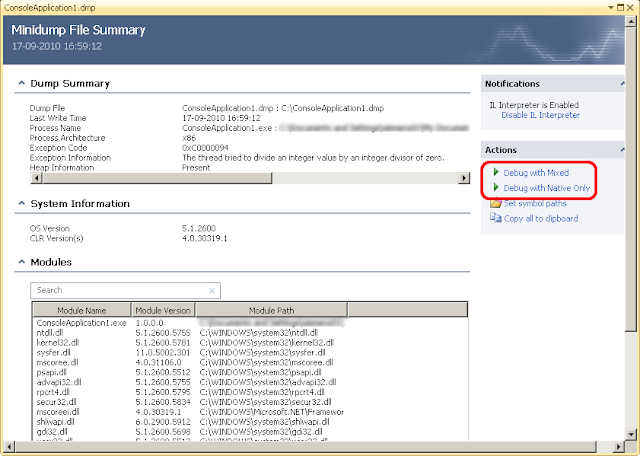Click the page vertical scrollbar down arrow
The image size is (640, 456).
[x=631, y=435]
